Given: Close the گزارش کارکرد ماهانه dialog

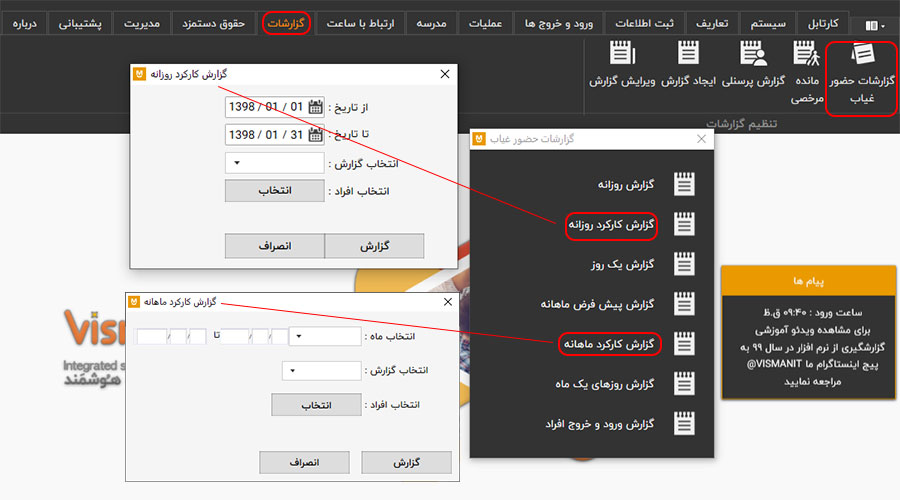Looking at the screenshot, I should 448,302.
